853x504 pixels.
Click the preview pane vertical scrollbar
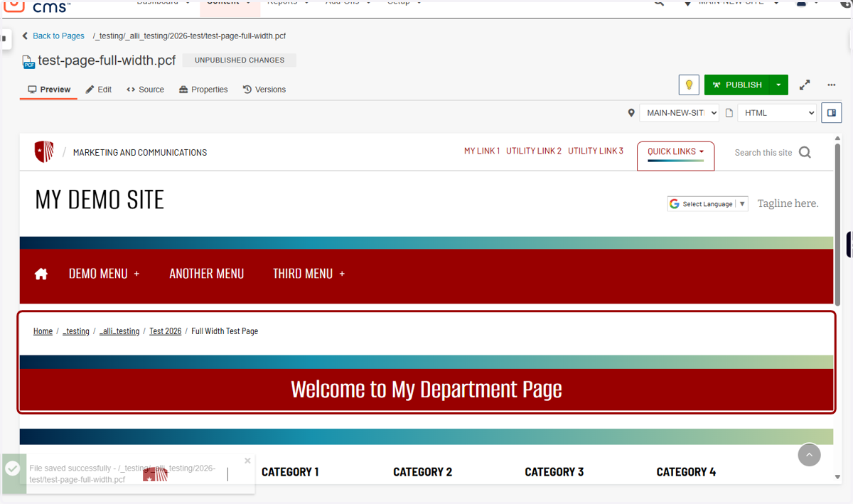click(x=837, y=224)
